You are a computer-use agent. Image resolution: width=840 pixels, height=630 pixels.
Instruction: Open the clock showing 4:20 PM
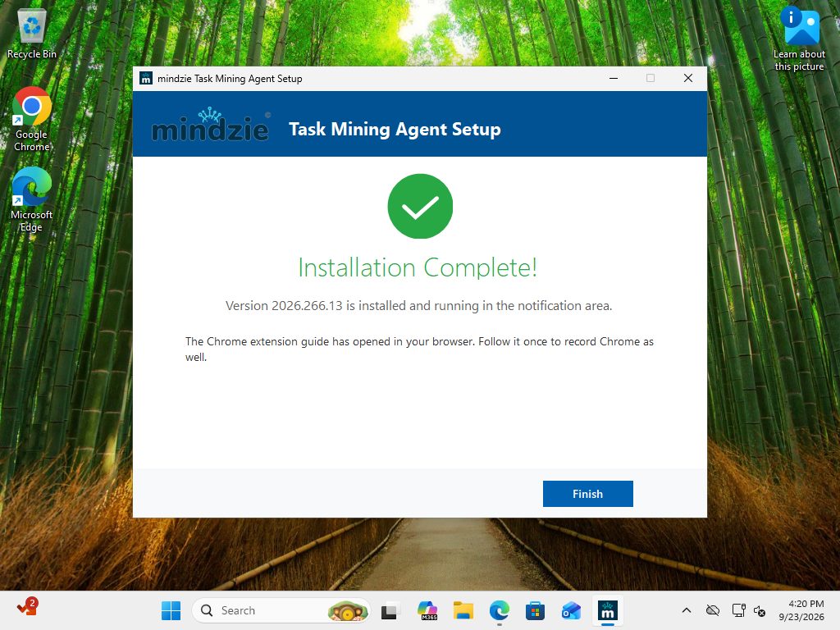click(801, 610)
